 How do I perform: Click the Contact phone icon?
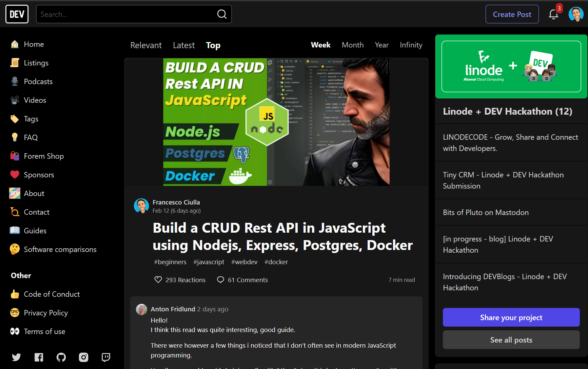click(15, 212)
